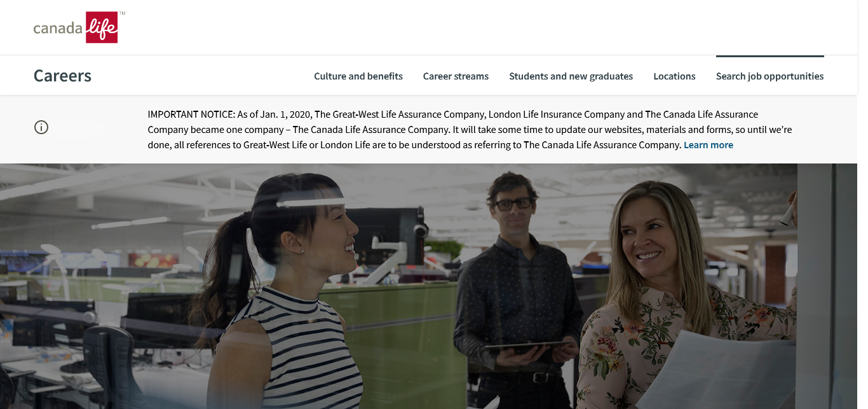Click the information circle icon in notice
Viewport: 868px width, 409px height.
[x=41, y=127]
